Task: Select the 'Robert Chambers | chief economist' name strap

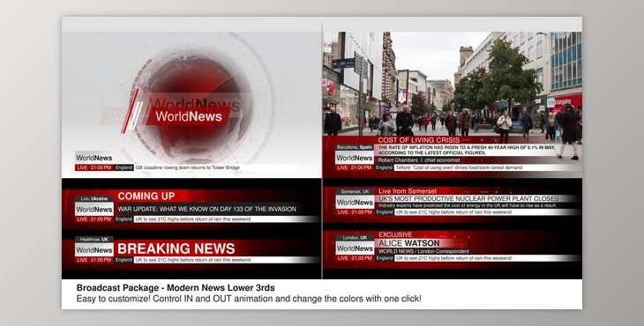Action: [418, 160]
